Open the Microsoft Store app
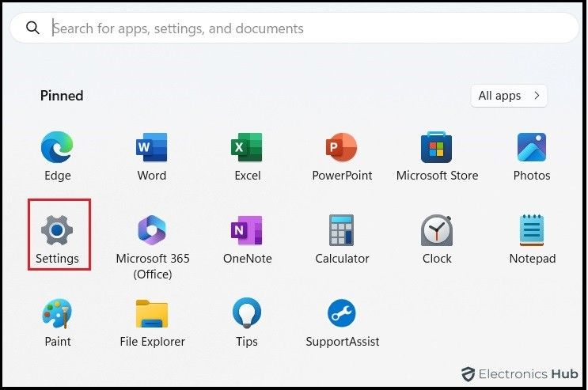The height and width of the screenshot is (390, 588). click(437, 147)
